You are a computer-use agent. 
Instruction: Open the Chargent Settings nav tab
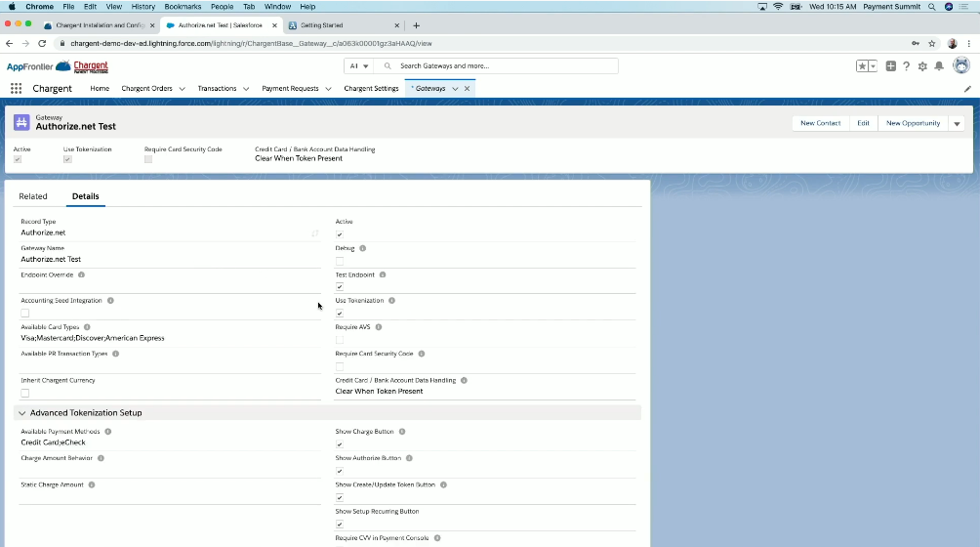(x=371, y=89)
